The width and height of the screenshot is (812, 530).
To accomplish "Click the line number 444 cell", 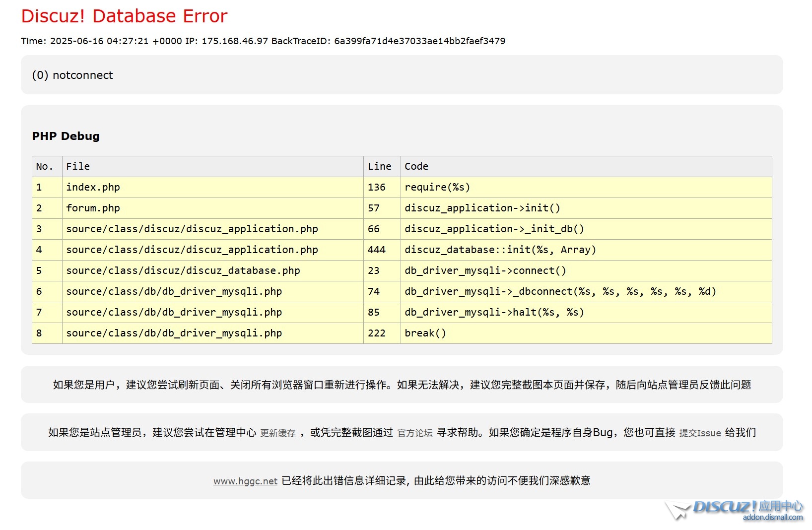I will (376, 250).
